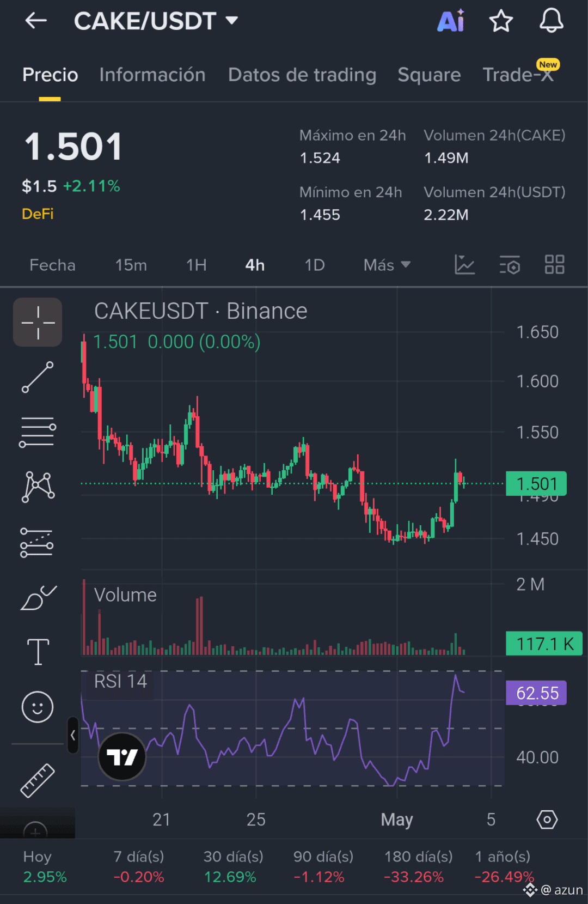
Task: Add CAKE/USDT to favorites with star
Action: [501, 21]
